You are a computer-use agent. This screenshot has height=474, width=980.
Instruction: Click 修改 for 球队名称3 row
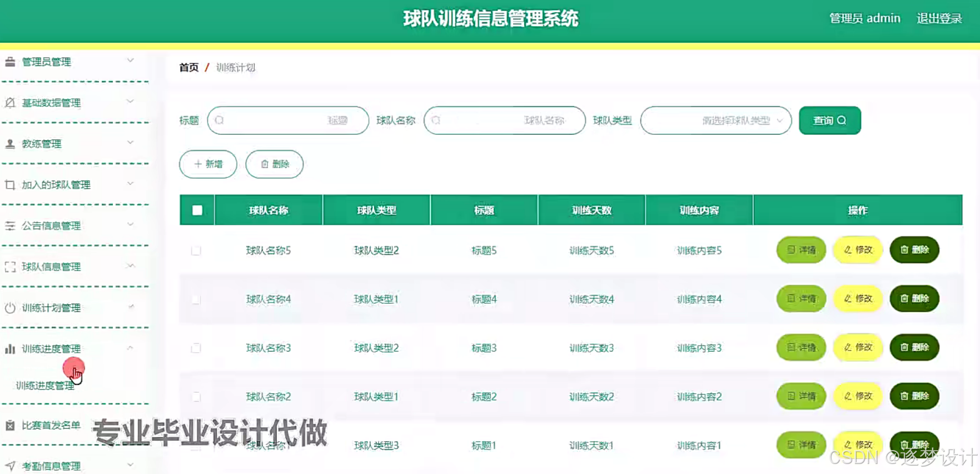(858, 347)
